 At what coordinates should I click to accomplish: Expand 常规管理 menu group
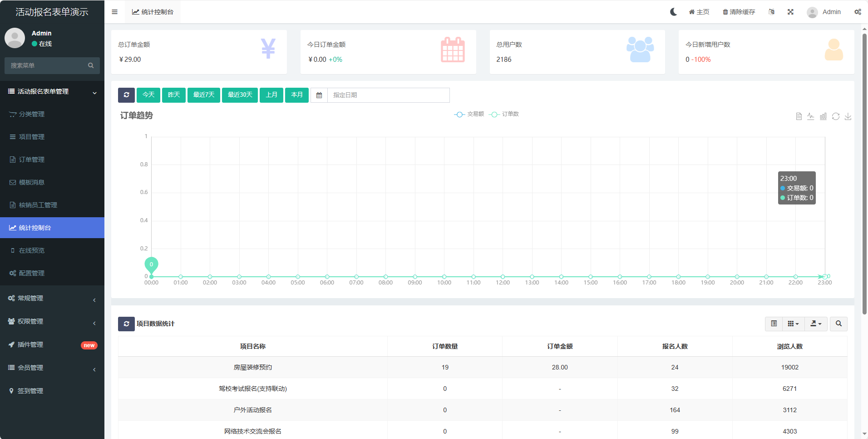pyautogui.click(x=52, y=298)
